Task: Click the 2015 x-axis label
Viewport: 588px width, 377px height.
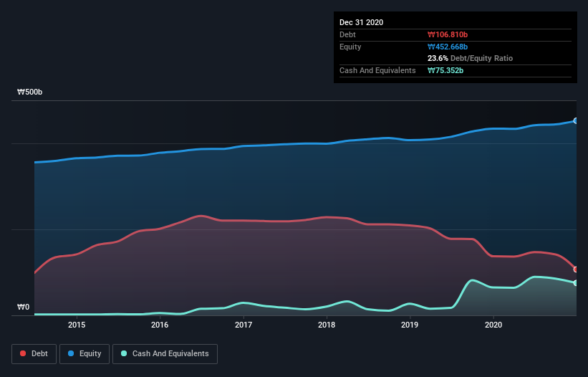Action: 77,325
